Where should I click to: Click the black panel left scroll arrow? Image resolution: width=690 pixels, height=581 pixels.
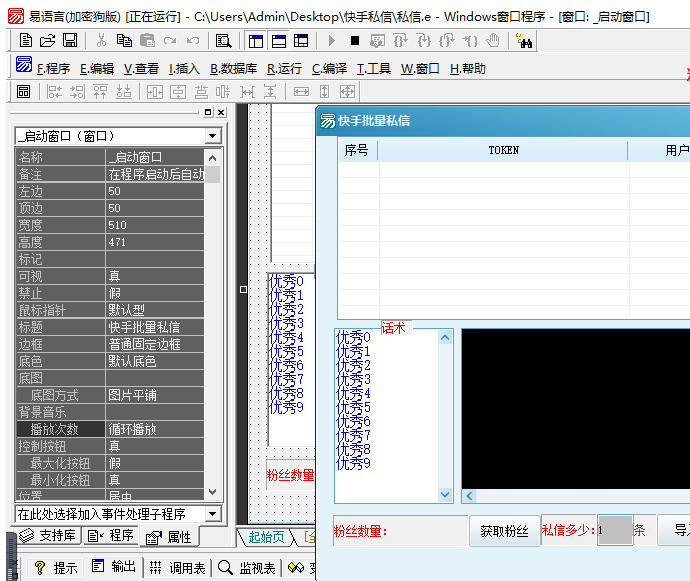click(469, 496)
